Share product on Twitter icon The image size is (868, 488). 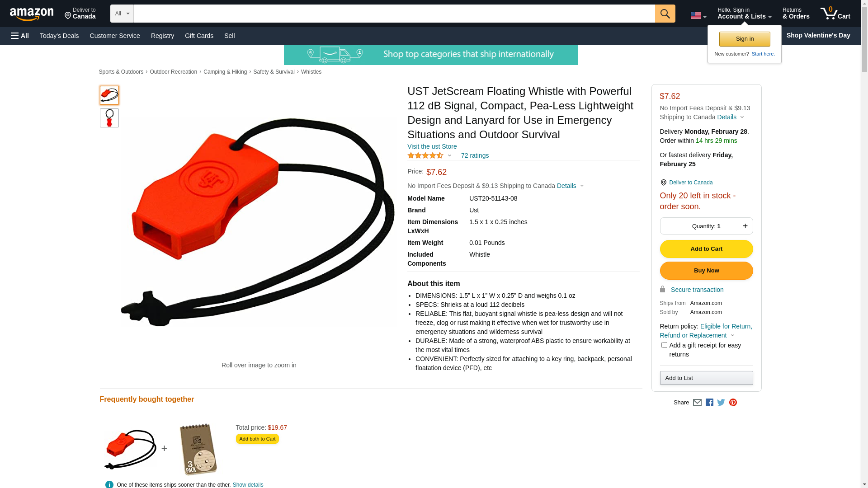721,402
